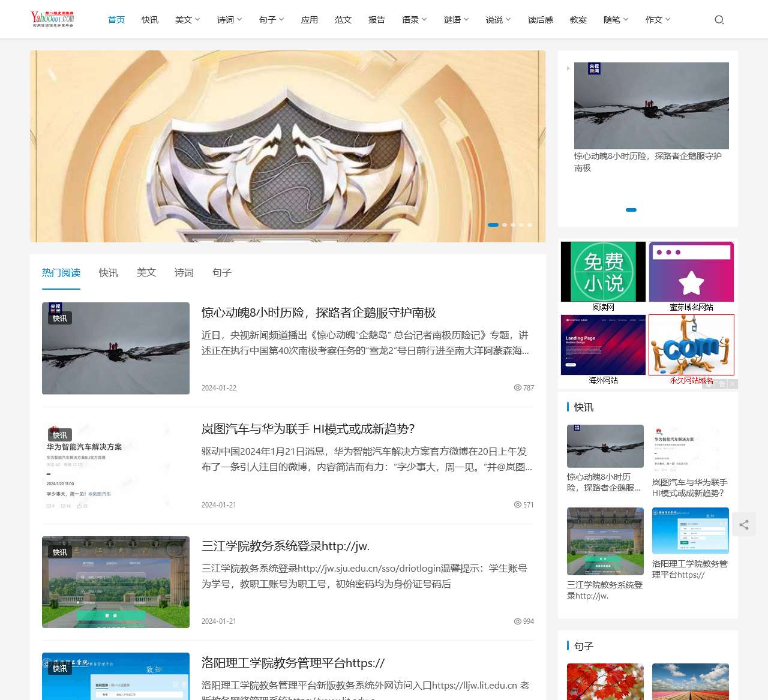The height and width of the screenshot is (700, 768).
Task: Open the 海外网站 ad
Action: pos(604,350)
